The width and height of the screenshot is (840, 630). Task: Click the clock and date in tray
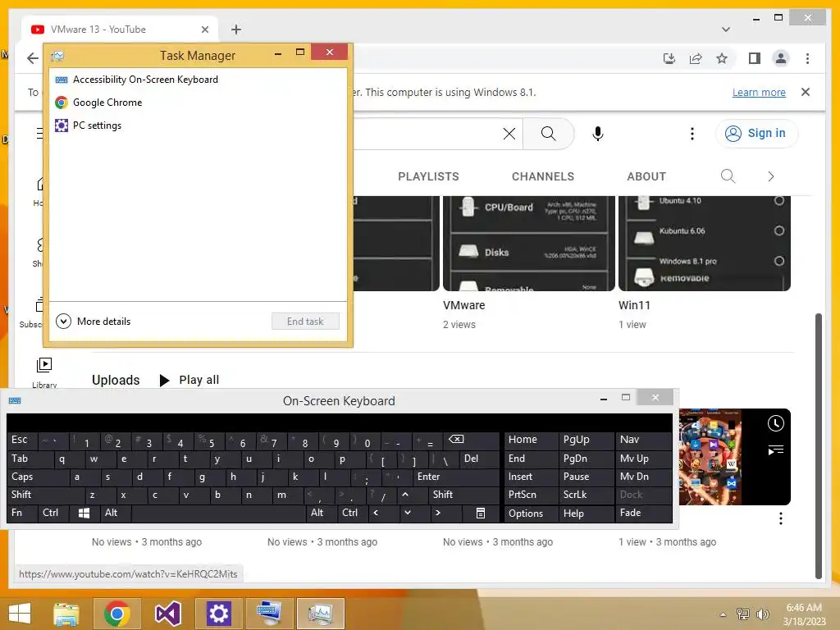tap(804, 614)
